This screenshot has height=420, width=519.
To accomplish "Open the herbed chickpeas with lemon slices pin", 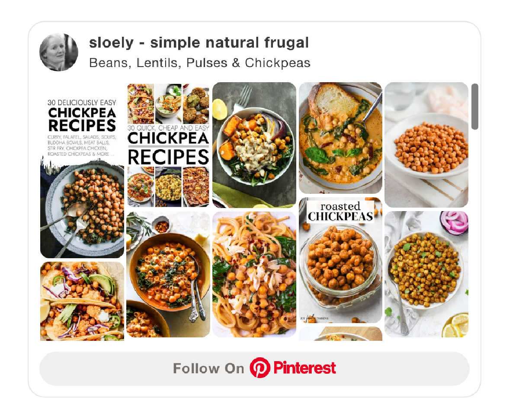I will coord(426,274).
